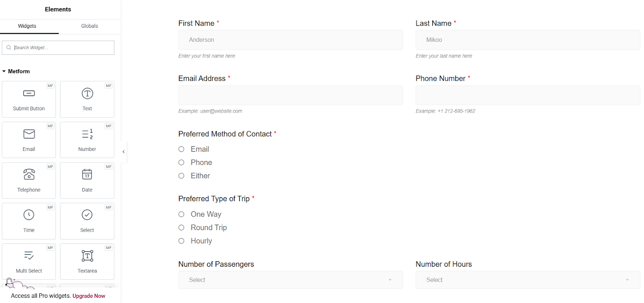Open the Number of Hours dropdown
The width and height of the screenshot is (644, 303).
(527, 280)
